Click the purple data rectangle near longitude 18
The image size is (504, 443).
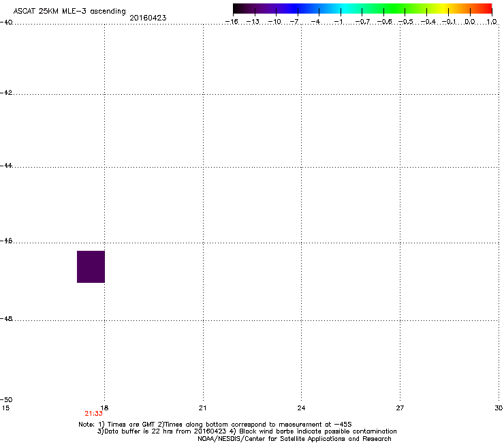[91, 266]
